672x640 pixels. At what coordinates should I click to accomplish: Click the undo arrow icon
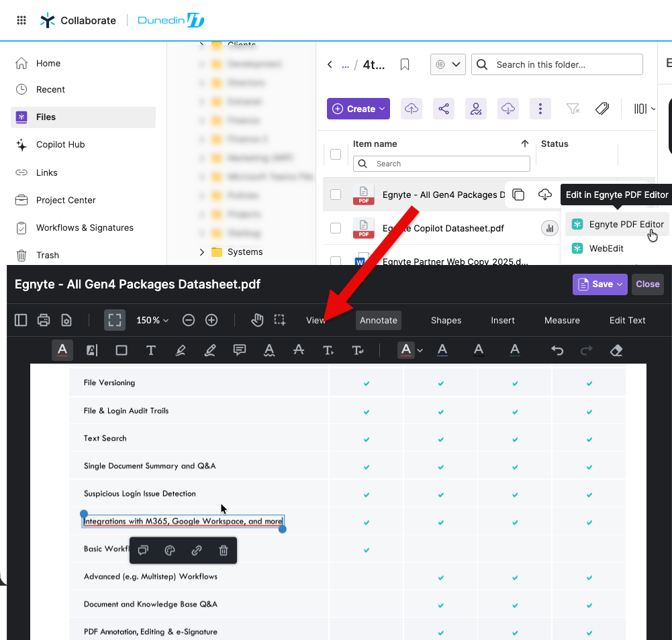coord(557,350)
